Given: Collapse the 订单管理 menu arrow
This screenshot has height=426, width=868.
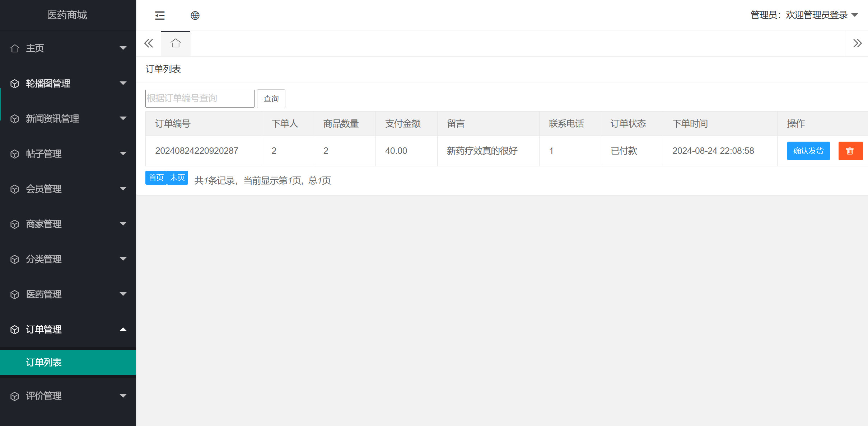Looking at the screenshot, I should point(123,329).
